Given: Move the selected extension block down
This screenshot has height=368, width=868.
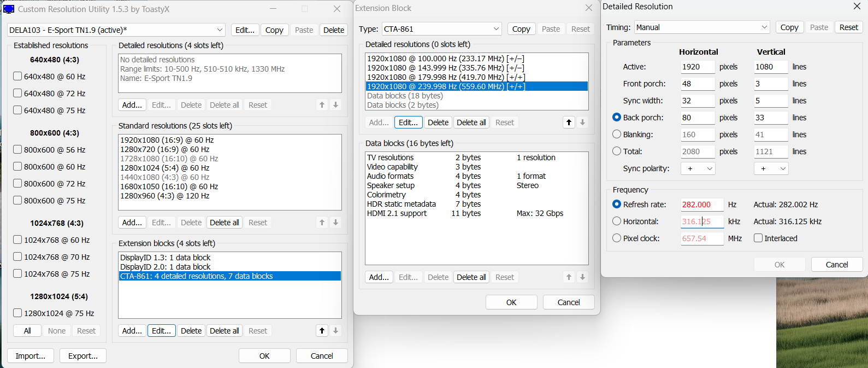Looking at the screenshot, I should (x=335, y=331).
